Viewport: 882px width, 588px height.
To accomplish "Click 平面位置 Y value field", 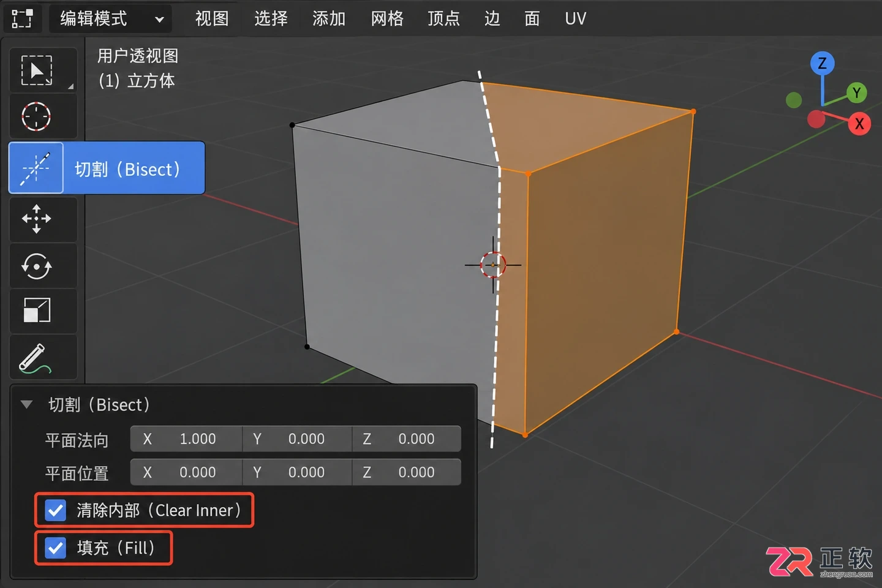I will click(298, 472).
